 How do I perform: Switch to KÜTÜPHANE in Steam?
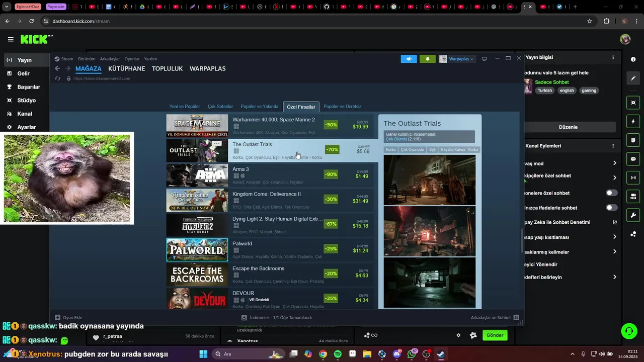pyautogui.click(x=127, y=68)
